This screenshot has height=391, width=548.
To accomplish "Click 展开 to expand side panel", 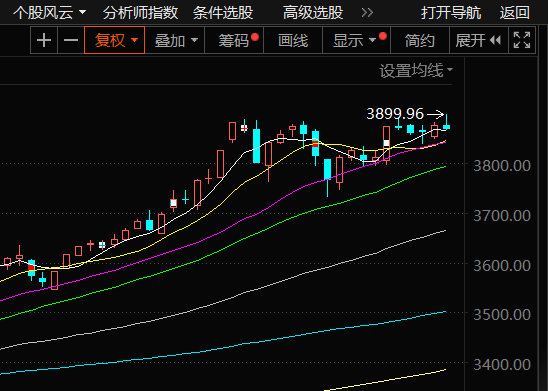I will click(x=478, y=41).
